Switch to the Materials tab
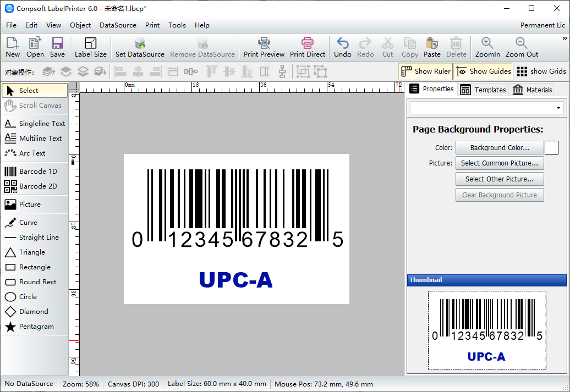 point(532,90)
